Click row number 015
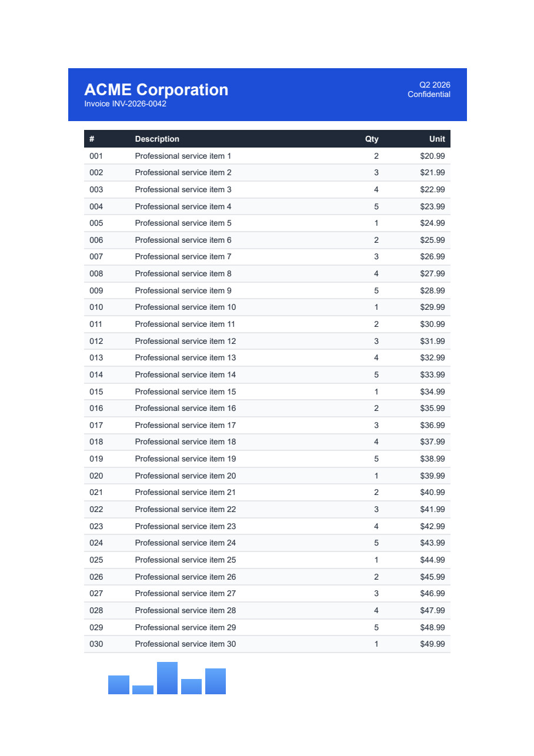This screenshot has height=756, width=534. (x=96, y=392)
